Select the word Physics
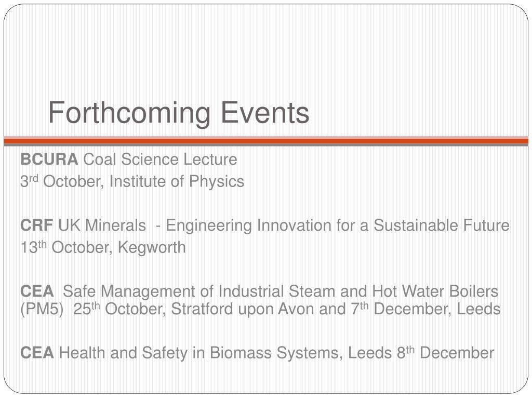This screenshot has width=532, height=399. tap(217, 182)
